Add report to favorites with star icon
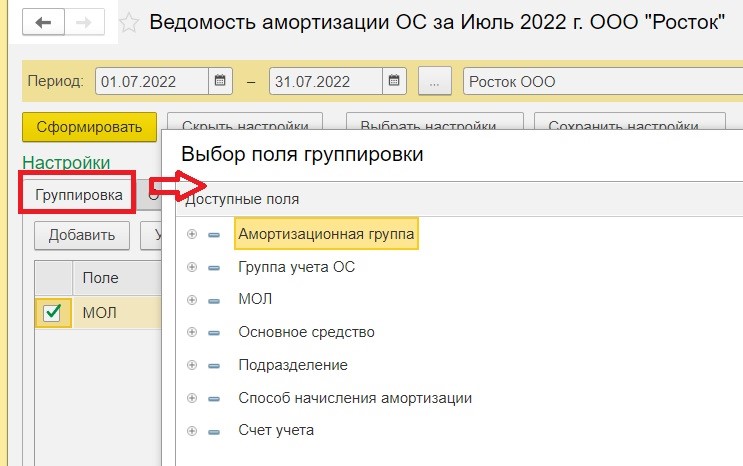 tap(129, 23)
